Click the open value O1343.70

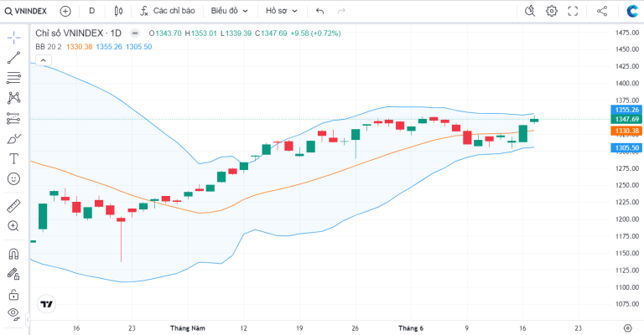coord(165,33)
